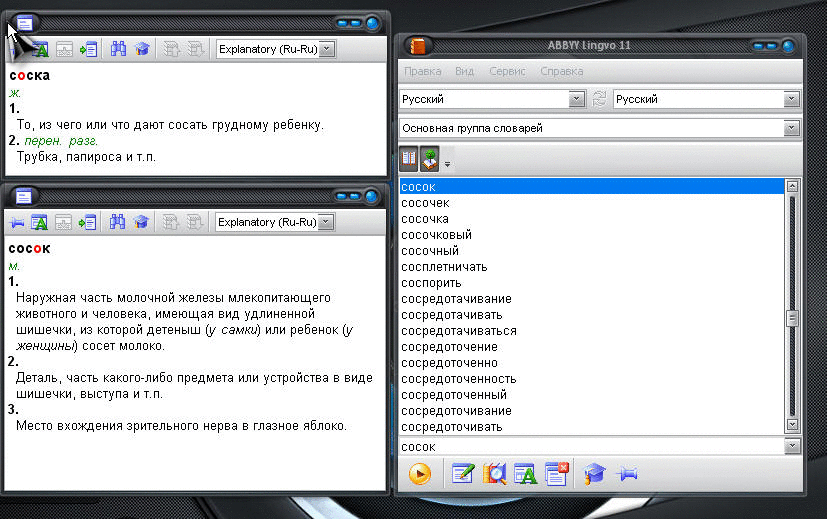827x519 pixels.
Task: Toggle always on top pin in Lingvo
Action: (x=628, y=474)
